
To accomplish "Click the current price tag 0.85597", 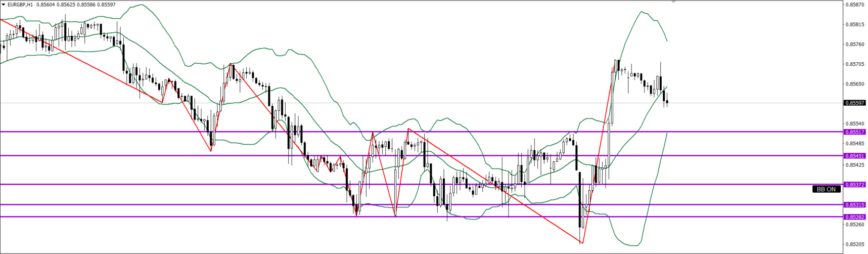I will click(x=854, y=103).
